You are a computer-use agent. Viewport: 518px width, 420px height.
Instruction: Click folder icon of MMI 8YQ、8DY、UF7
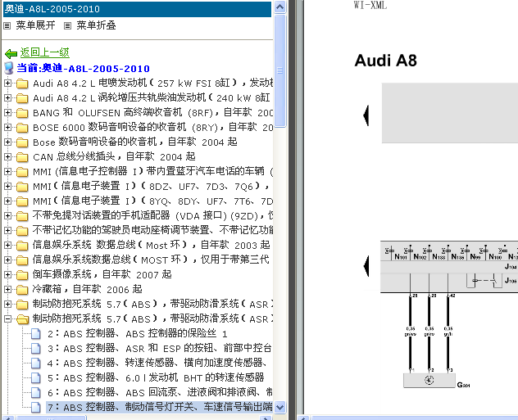point(22,201)
